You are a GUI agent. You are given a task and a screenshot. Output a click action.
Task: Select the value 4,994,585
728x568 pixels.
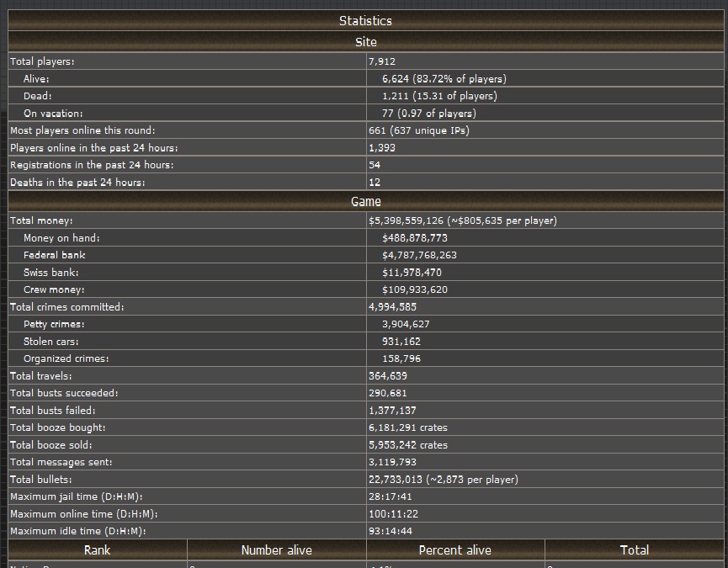click(x=392, y=307)
